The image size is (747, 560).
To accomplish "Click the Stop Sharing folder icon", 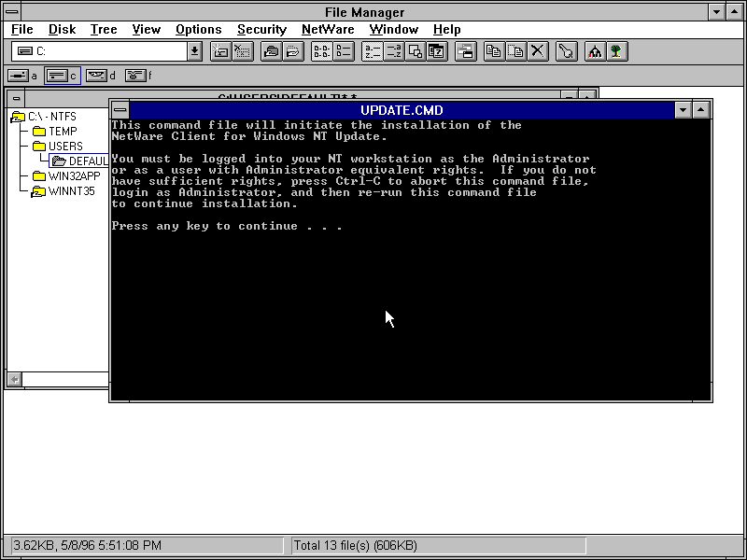I will (x=293, y=51).
